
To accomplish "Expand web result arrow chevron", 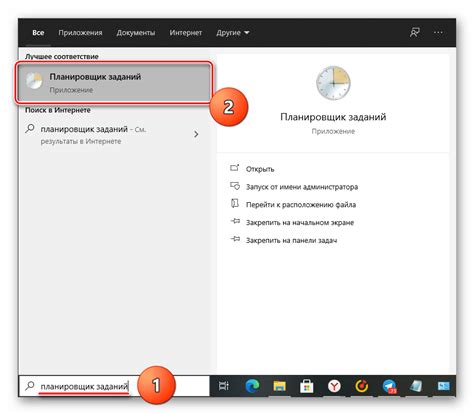I will point(196,134).
